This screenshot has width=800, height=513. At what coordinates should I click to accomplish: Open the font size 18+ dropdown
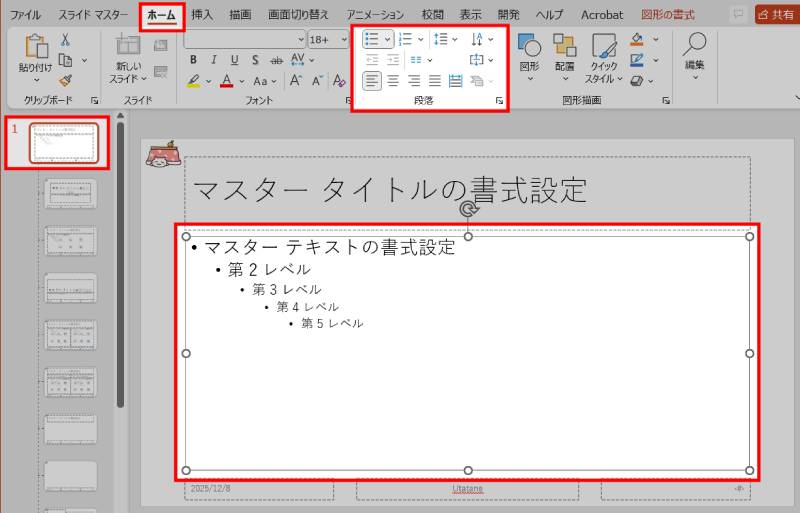pyautogui.click(x=344, y=40)
